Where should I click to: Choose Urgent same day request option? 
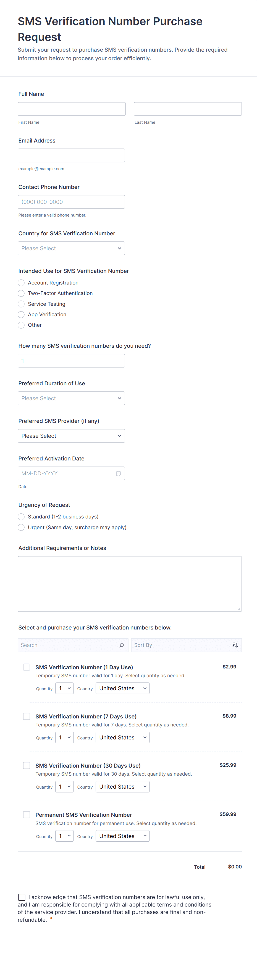click(x=21, y=527)
